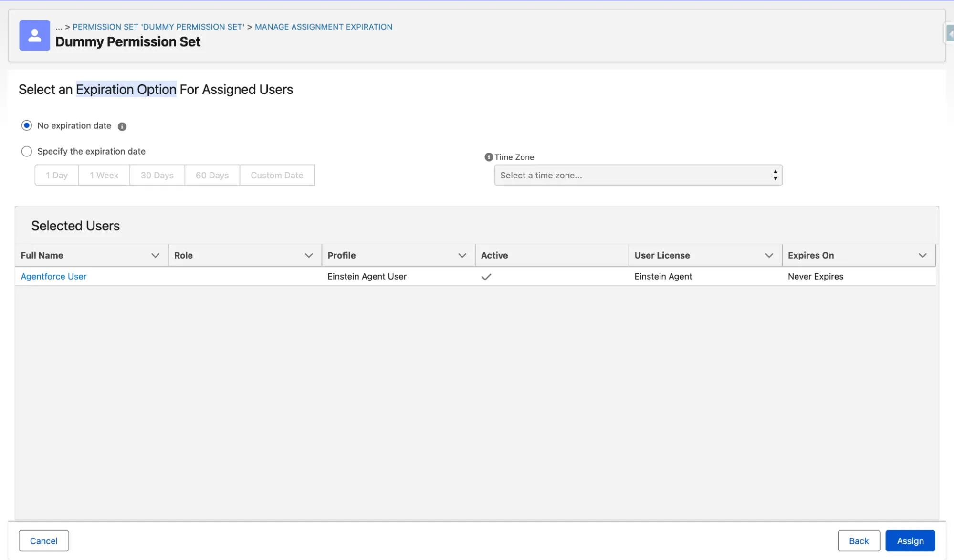Open the Profile column chevron menu

pyautogui.click(x=462, y=256)
